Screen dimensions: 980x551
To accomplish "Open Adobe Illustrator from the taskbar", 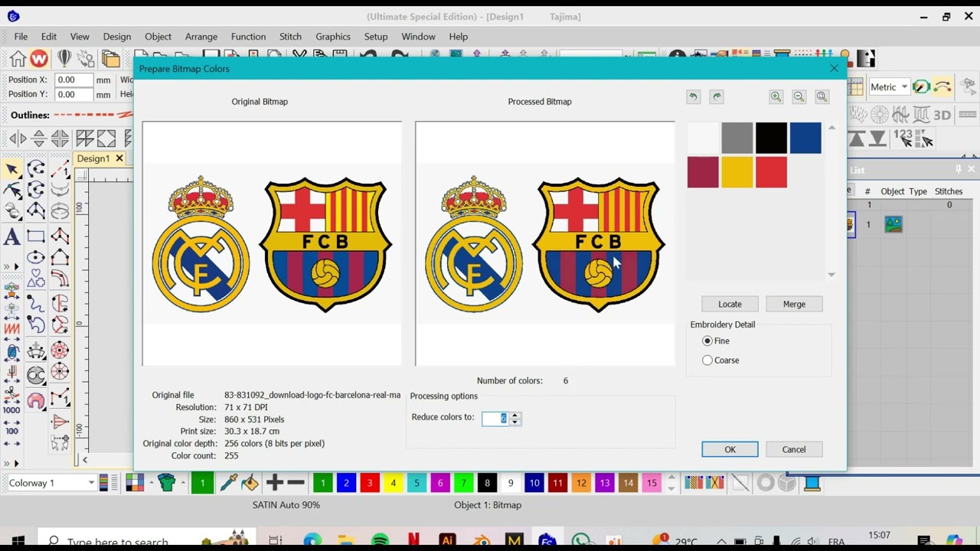I will click(x=448, y=541).
